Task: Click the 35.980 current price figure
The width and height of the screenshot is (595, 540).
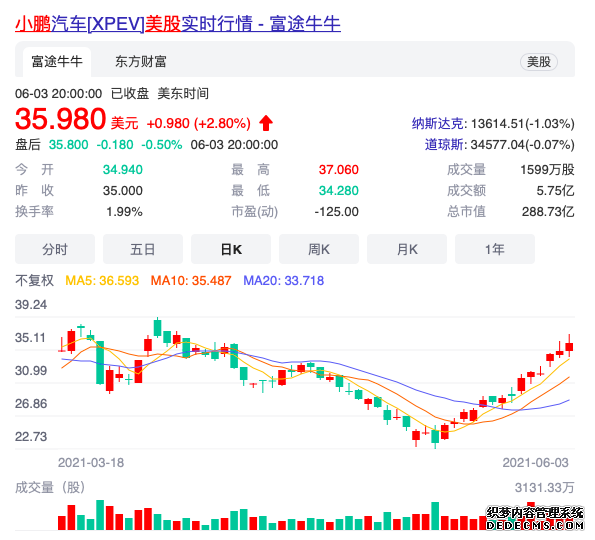Action: (60, 119)
